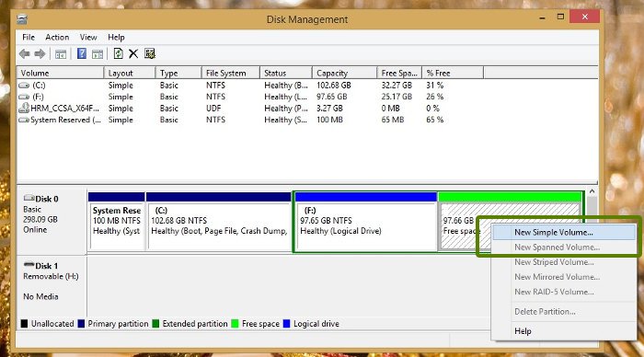This screenshot has height=357, width=644.
Task: Click the Forward arrow toolbar icon
Action: tap(40, 53)
